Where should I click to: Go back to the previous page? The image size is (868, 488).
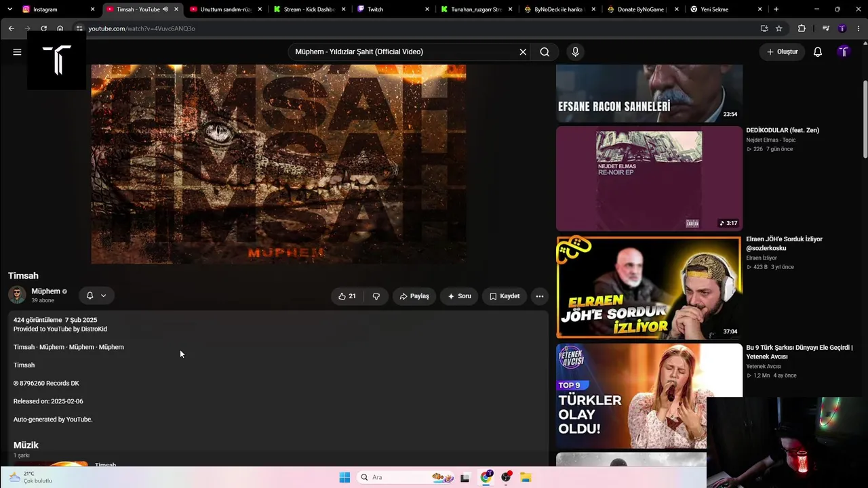coord(12,28)
